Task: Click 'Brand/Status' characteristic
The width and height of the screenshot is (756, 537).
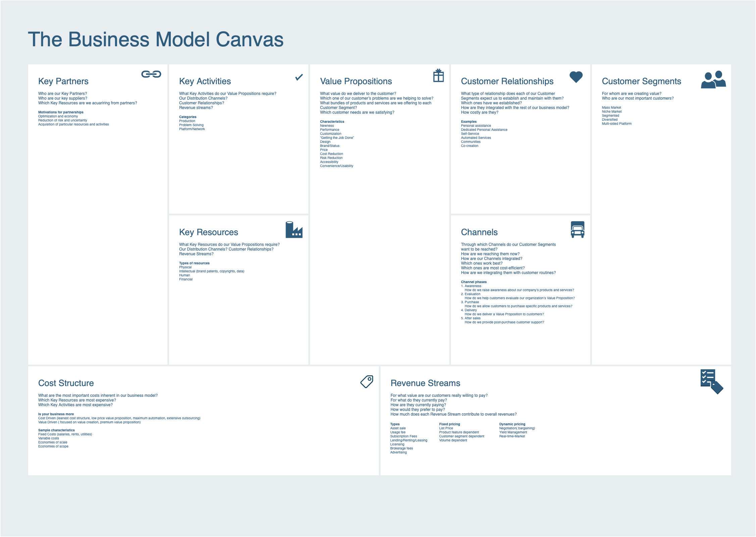Action: click(330, 146)
